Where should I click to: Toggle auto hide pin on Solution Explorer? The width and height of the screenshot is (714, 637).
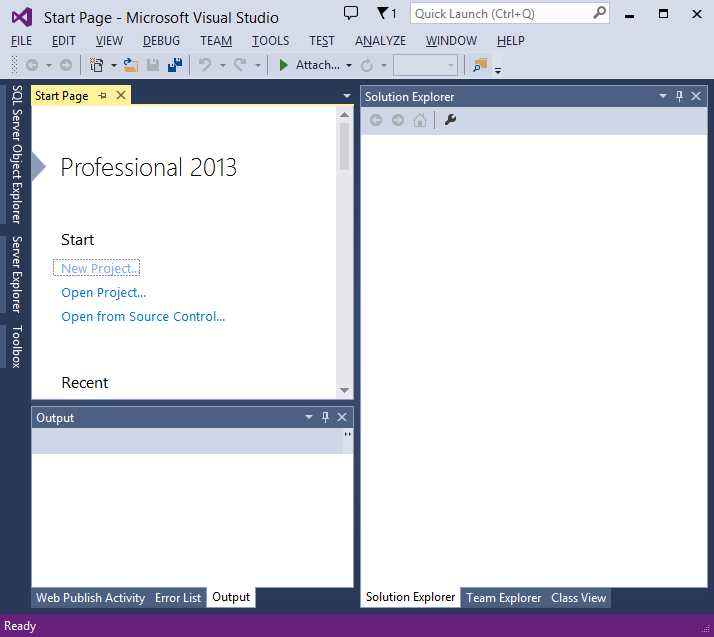(x=680, y=96)
